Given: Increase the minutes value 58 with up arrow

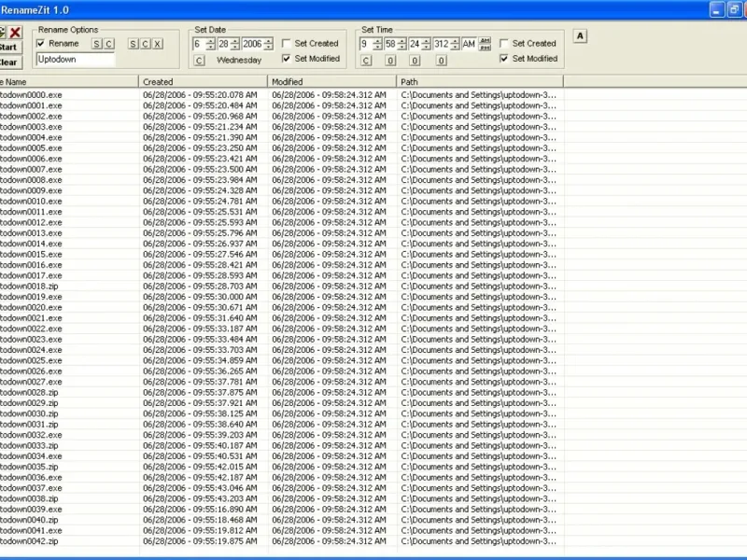Looking at the screenshot, I should tap(402, 41).
